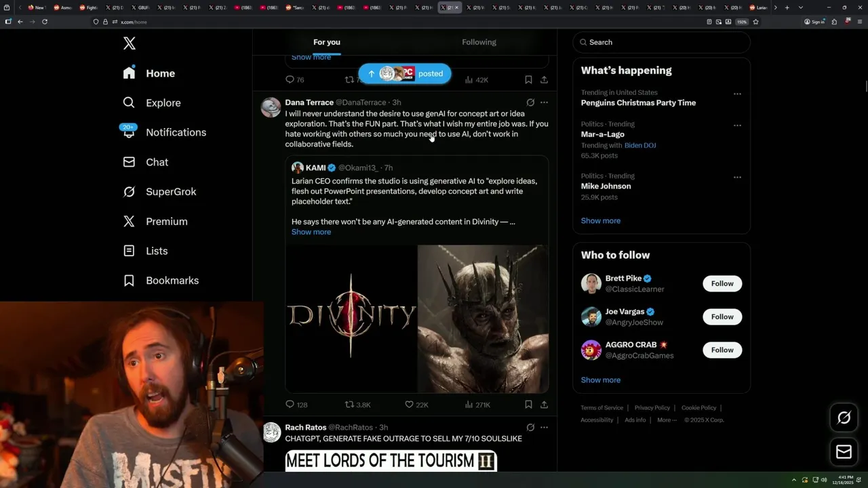
Task: Open Dana Terrace's profile avatar
Action: [x=271, y=108]
